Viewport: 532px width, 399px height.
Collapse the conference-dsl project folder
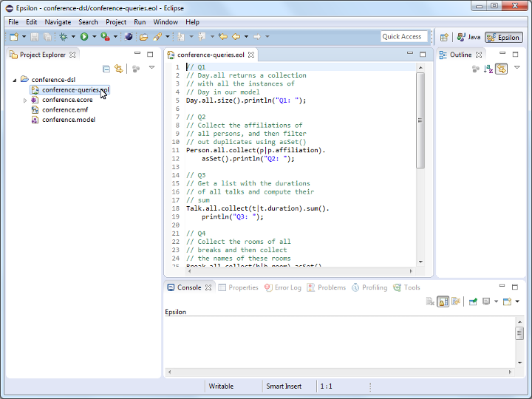[15, 80]
